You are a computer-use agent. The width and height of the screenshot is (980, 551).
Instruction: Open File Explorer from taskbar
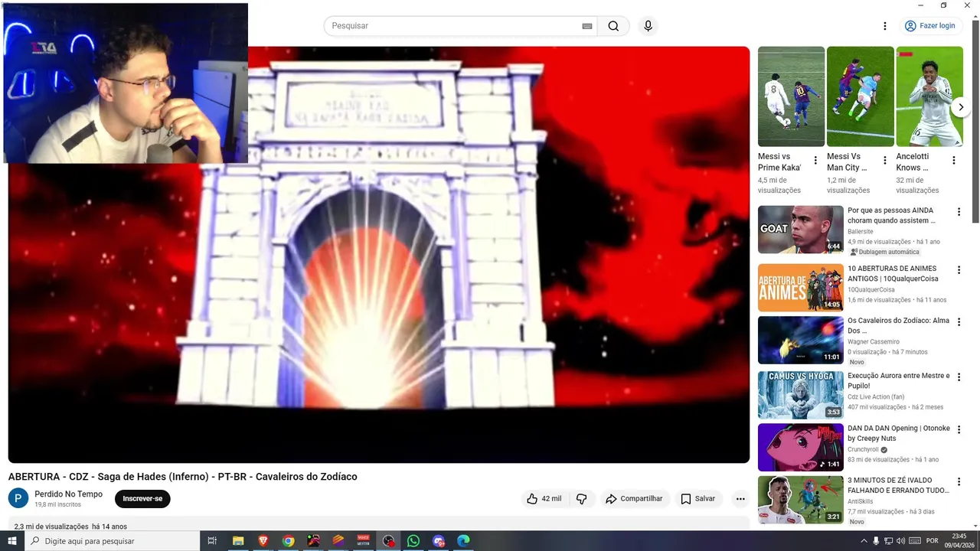coord(238,541)
